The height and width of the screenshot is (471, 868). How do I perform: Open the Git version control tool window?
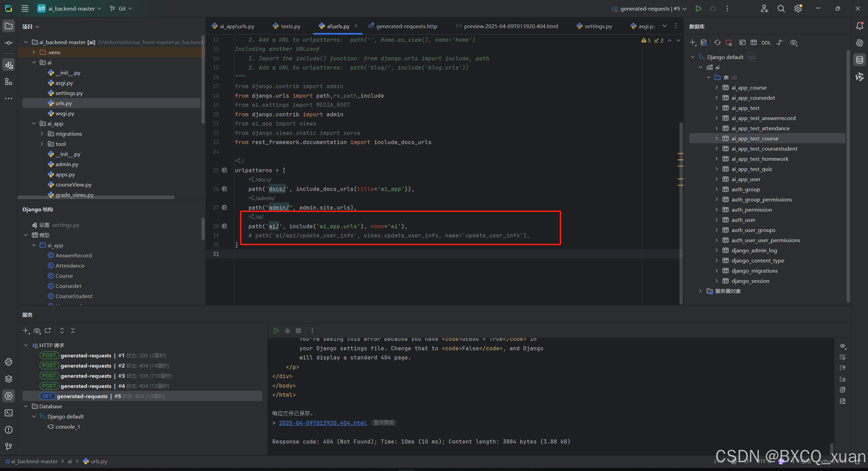click(x=8, y=447)
